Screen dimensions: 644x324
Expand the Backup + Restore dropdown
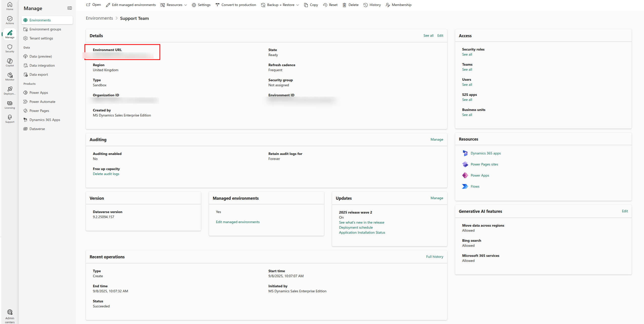point(280,5)
